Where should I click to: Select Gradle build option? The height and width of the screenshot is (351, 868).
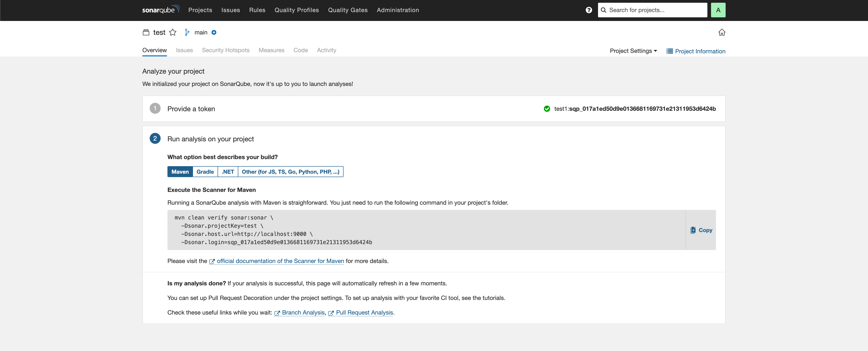coord(205,172)
